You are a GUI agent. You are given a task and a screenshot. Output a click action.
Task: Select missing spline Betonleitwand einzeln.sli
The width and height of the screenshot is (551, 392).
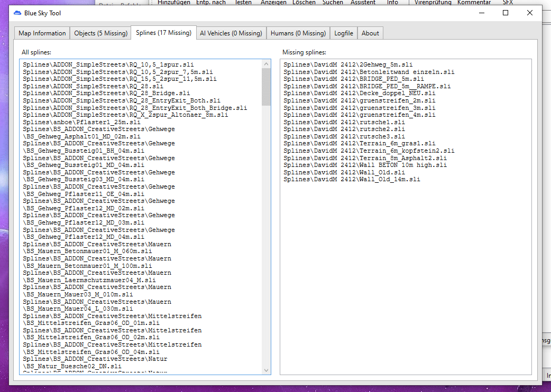tap(369, 72)
